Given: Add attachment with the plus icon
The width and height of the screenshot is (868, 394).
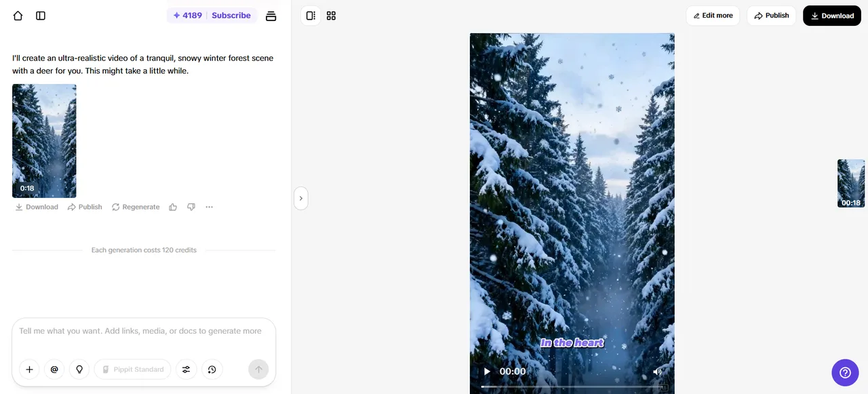Looking at the screenshot, I should tap(29, 370).
